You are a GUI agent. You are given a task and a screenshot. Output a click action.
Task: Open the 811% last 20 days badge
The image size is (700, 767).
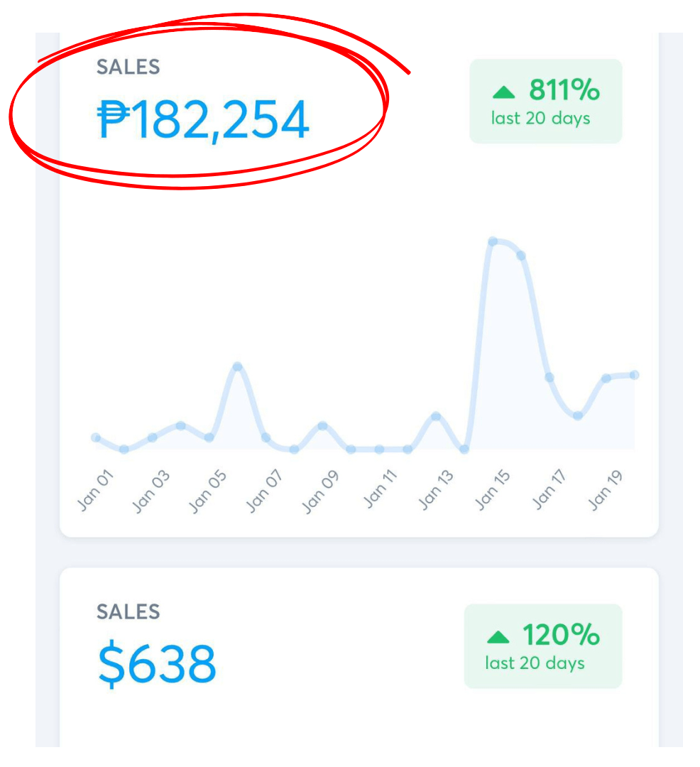tap(545, 102)
